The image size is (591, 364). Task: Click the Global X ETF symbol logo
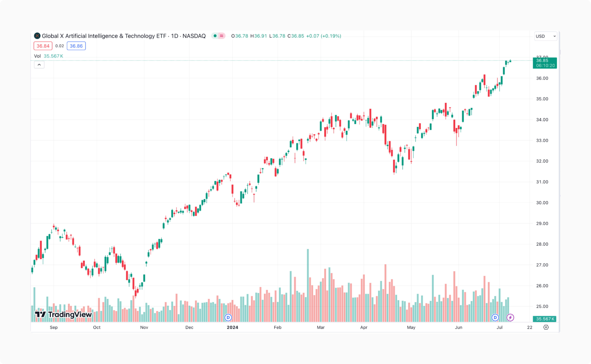pyautogui.click(x=37, y=36)
